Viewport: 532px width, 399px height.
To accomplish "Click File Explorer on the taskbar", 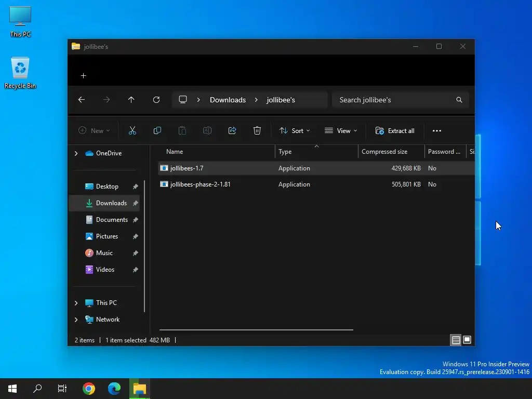I will pyautogui.click(x=139, y=389).
